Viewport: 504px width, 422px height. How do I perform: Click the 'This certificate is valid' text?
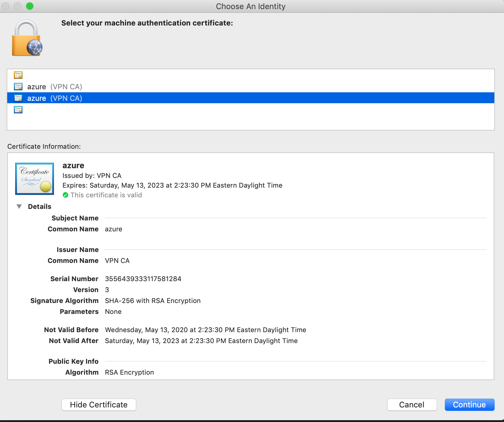pos(106,195)
